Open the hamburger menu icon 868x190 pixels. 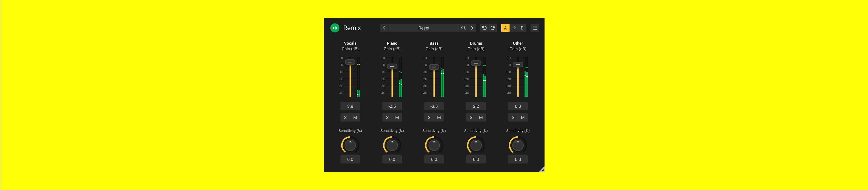tap(534, 28)
